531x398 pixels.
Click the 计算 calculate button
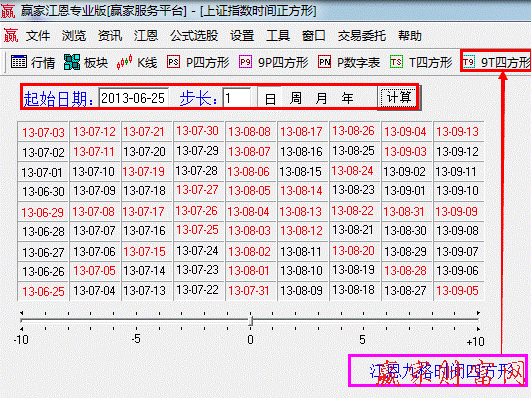tap(399, 98)
